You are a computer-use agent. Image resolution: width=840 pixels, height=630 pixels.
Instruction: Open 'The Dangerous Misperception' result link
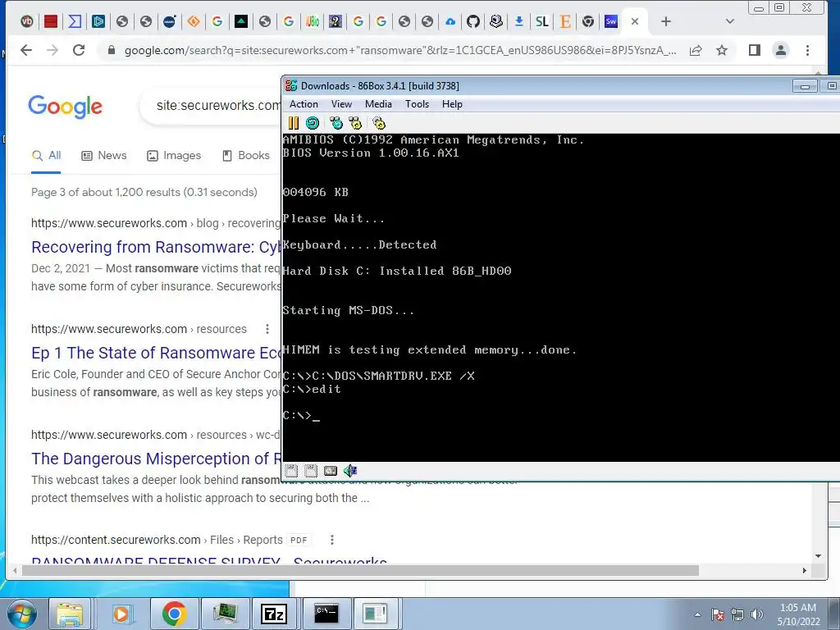[x=156, y=459]
